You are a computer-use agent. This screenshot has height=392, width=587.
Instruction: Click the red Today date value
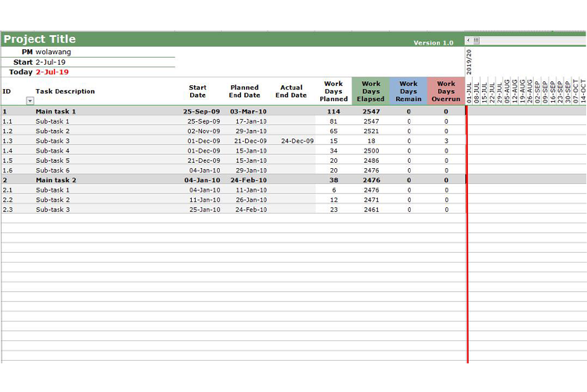pos(52,72)
